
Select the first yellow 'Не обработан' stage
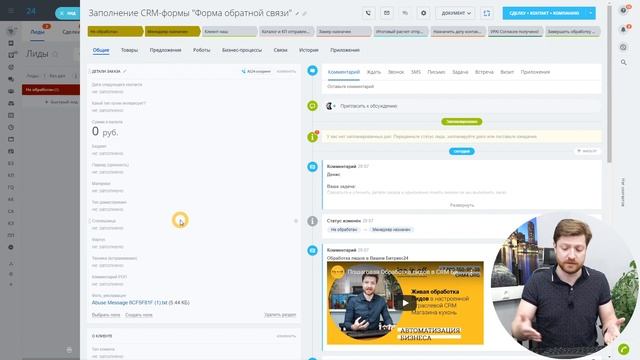115,31
